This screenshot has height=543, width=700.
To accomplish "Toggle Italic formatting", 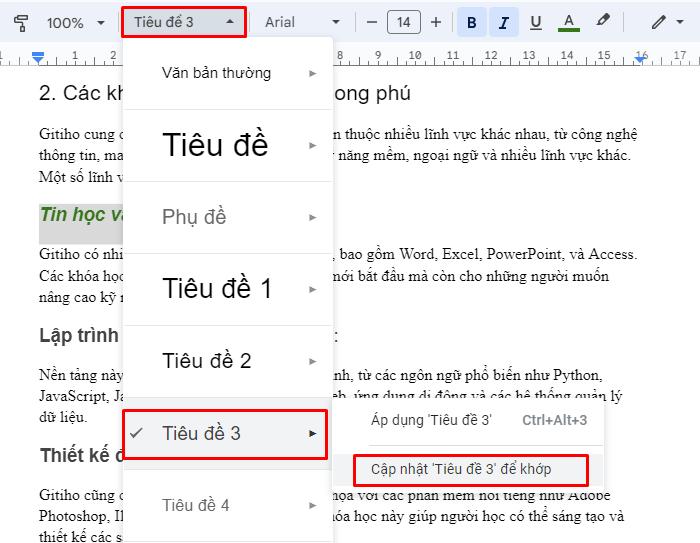I will pos(504,22).
